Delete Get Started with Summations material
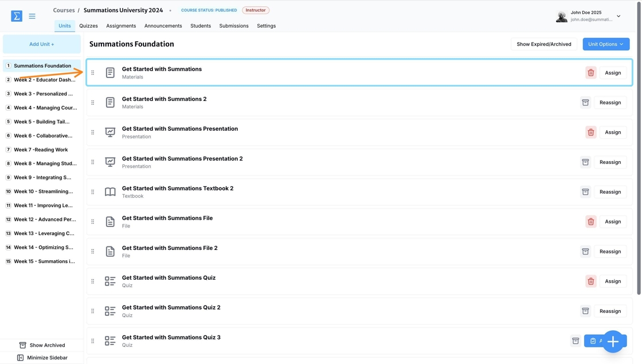The image size is (642, 364). (x=590, y=73)
